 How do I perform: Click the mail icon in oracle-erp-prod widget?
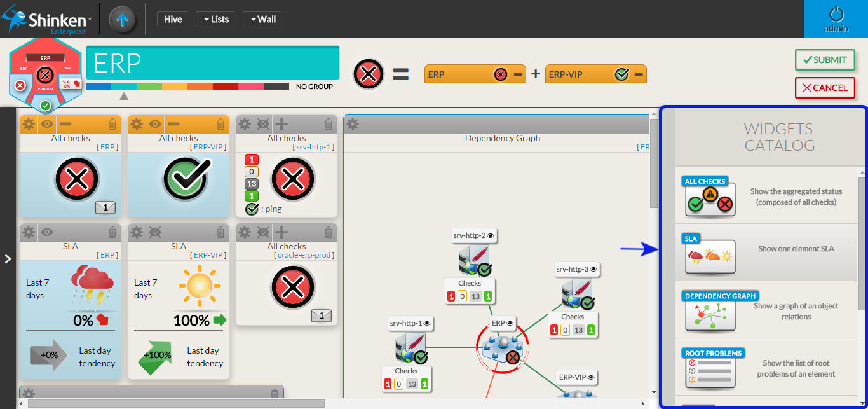pos(321,315)
